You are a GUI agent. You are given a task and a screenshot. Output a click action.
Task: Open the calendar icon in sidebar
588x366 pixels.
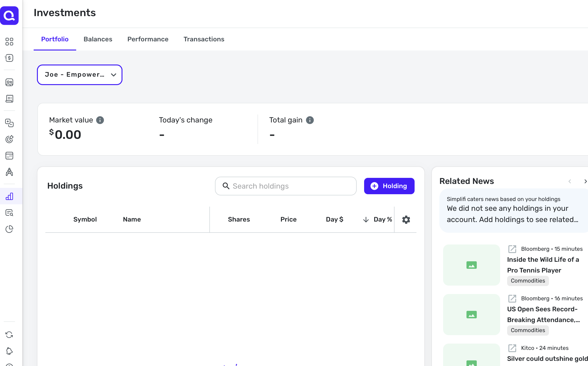[x=9, y=156]
